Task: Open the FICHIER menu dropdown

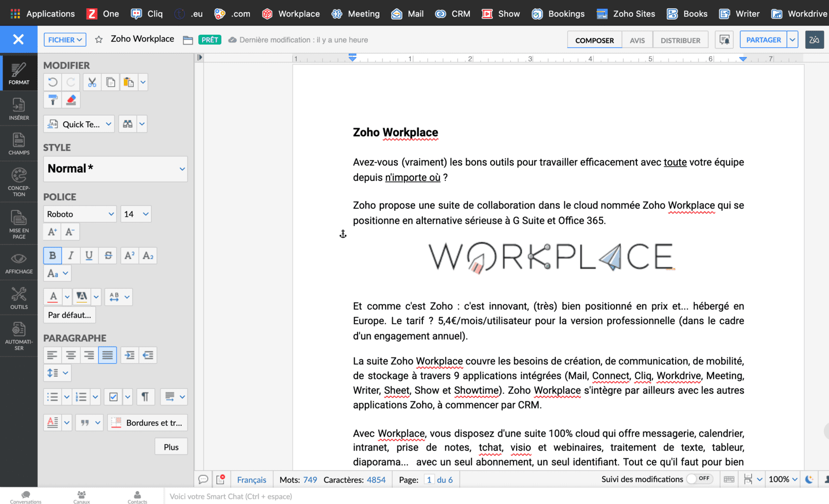Action: click(x=65, y=40)
